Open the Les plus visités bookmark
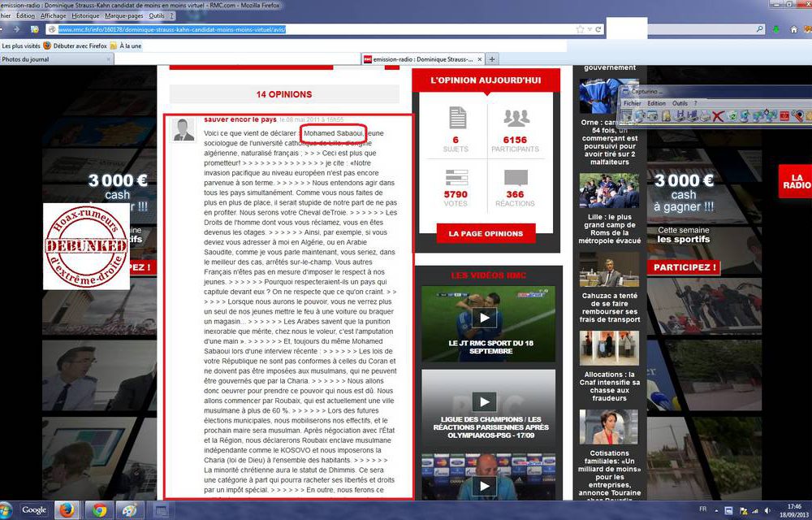This screenshot has width=812, height=520. tap(21, 46)
